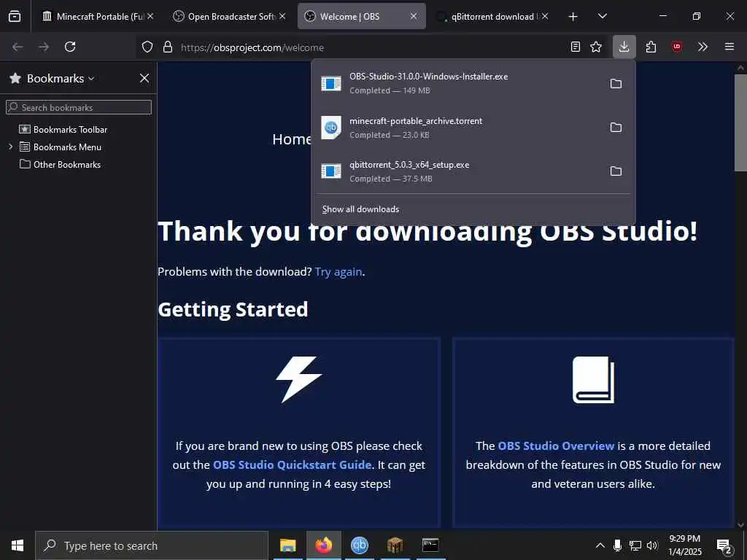Click the page vertical scrollbar thumb
Image resolution: width=747 pixels, height=560 pixels.
(740, 122)
